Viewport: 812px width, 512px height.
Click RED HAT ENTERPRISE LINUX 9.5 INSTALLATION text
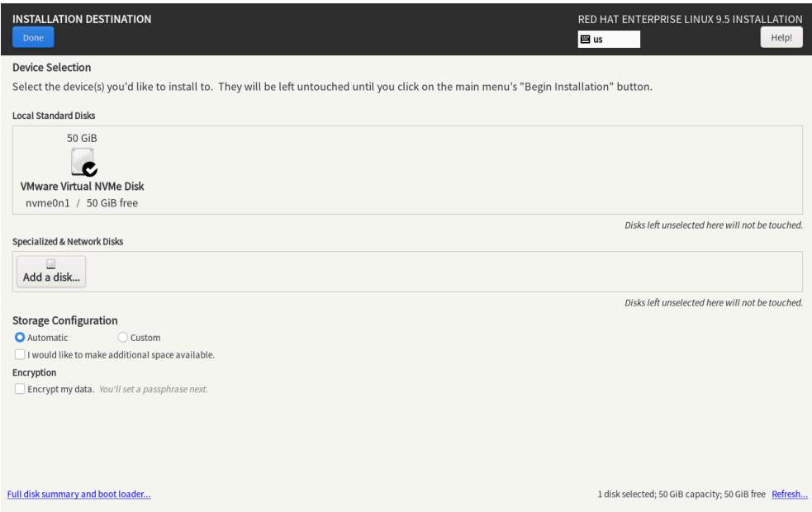691,19
